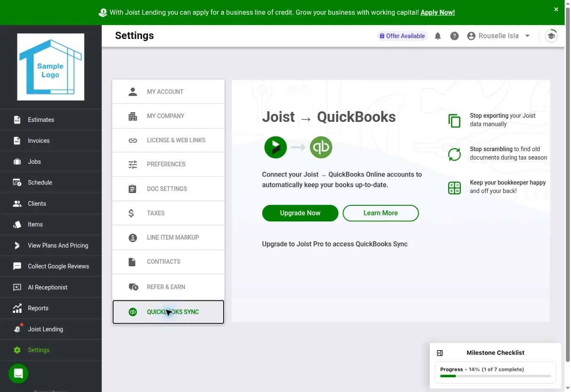Click the License & Web Links chain icon

point(133,140)
